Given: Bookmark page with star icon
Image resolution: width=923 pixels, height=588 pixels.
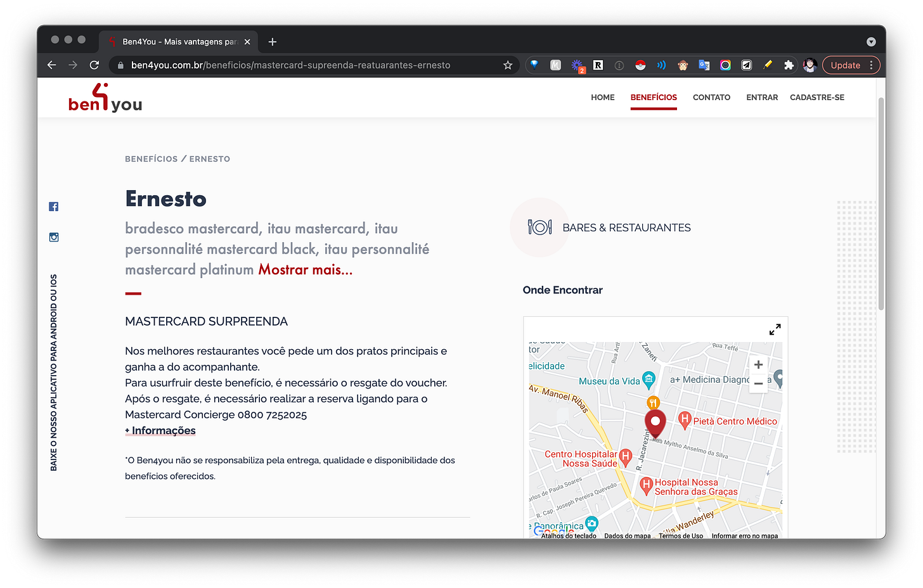Looking at the screenshot, I should click(508, 65).
